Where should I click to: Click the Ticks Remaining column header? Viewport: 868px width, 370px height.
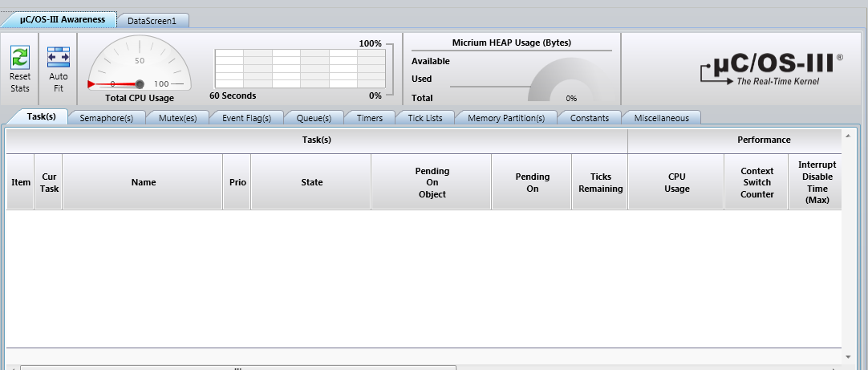tap(600, 181)
